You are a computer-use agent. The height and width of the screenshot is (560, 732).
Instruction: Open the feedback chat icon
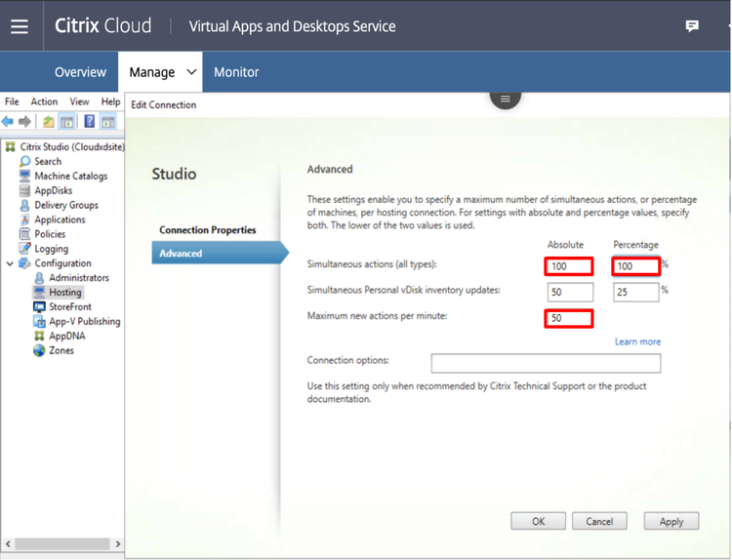[692, 25]
